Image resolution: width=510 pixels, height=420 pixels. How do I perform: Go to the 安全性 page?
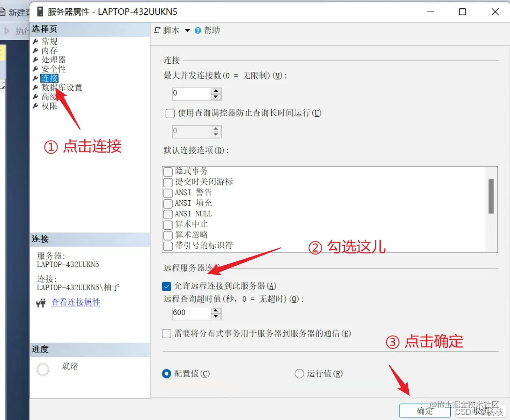coord(54,69)
